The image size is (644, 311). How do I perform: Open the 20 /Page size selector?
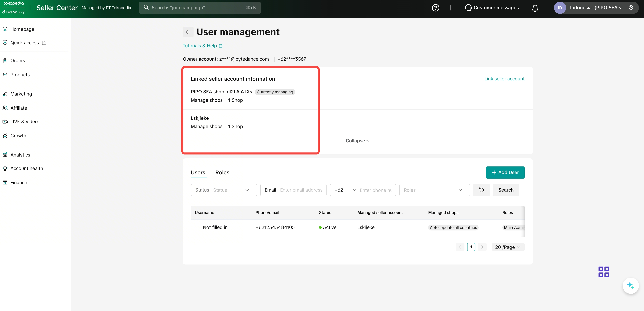pos(508,247)
